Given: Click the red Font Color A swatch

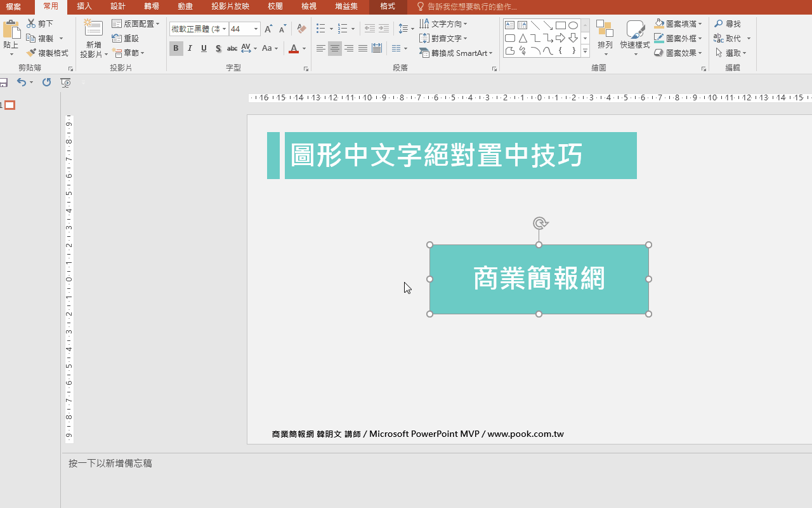Looking at the screenshot, I should point(293,48).
